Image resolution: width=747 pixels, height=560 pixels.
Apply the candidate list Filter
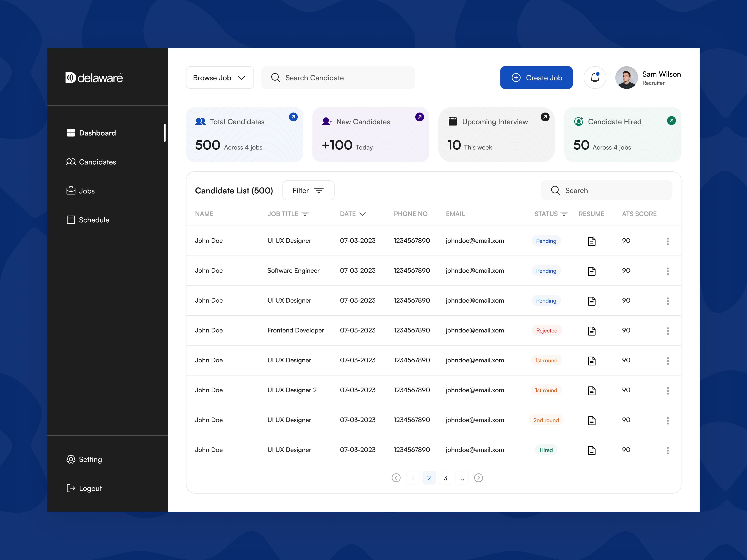coord(308,190)
